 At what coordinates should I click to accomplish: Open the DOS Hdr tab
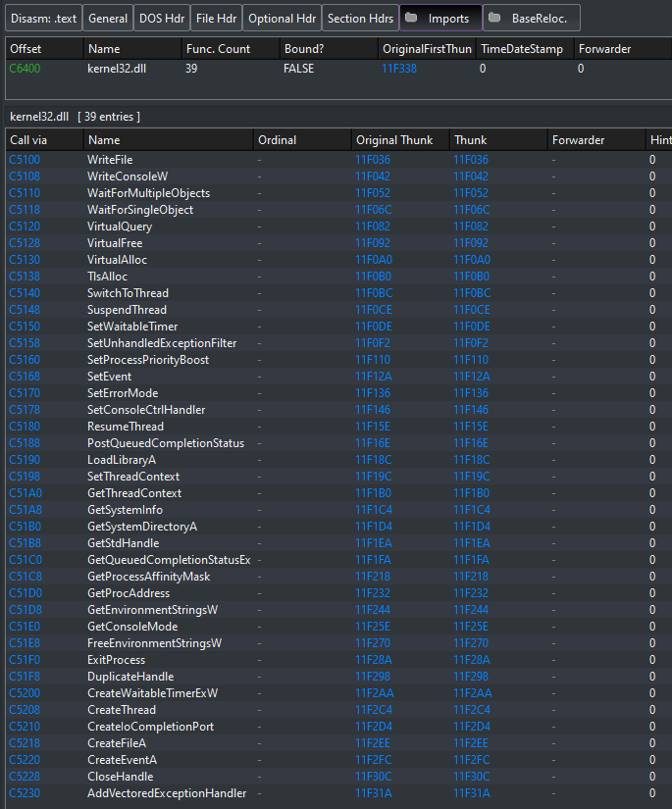pyautogui.click(x=162, y=18)
